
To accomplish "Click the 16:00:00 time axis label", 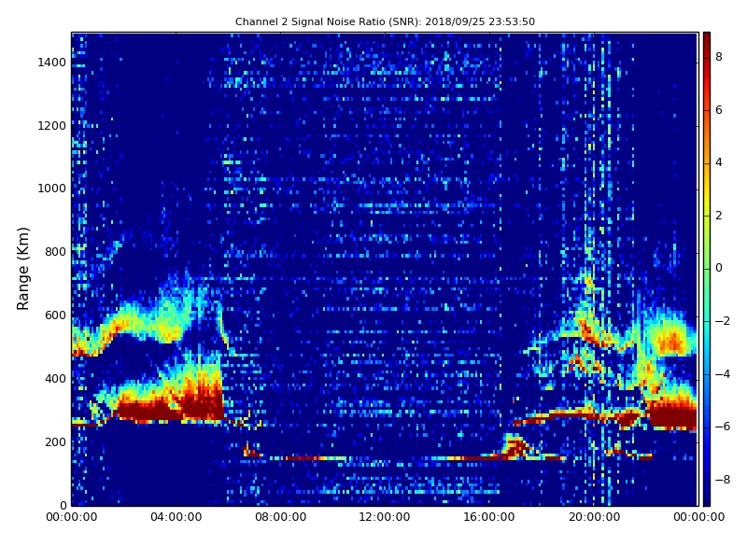I will pyautogui.click(x=489, y=517).
